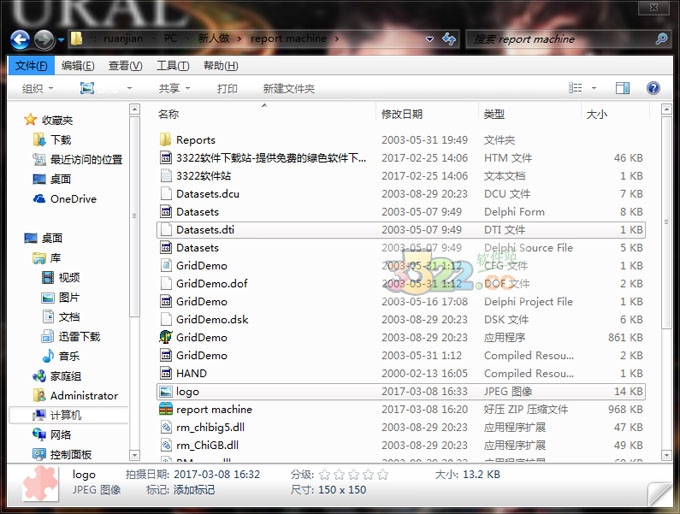680x514 pixels.
Task: Click the search magnifier icon
Action: click(x=661, y=39)
